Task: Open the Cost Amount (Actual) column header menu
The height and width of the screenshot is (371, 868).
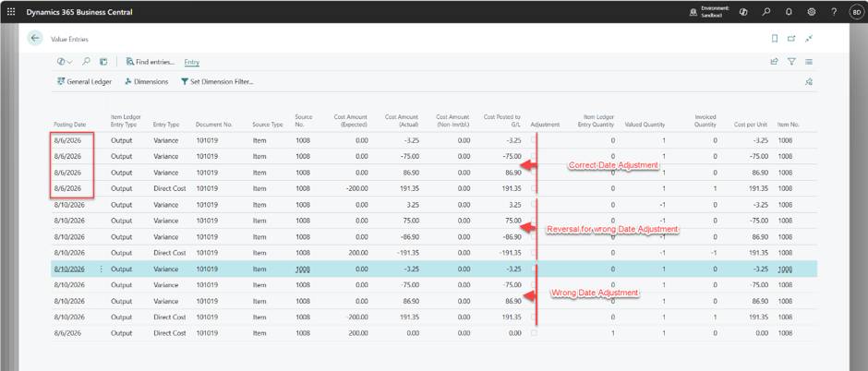Action: tap(402, 121)
